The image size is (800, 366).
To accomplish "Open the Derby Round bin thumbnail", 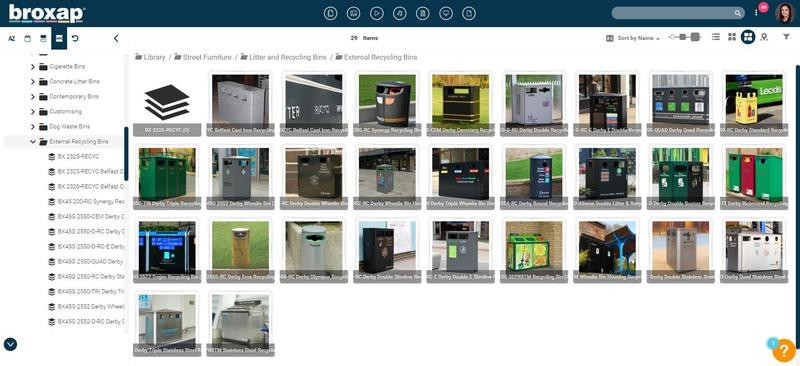I will (x=534, y=177).
